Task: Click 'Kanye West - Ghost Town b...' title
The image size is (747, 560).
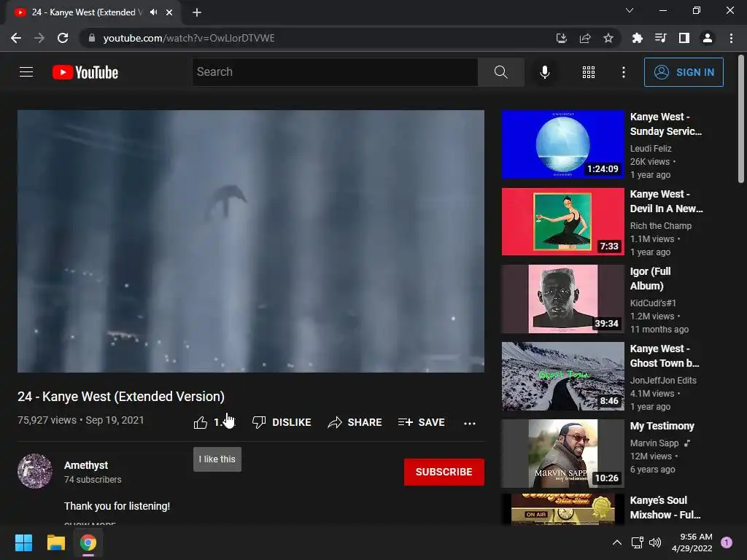Action: click(x=665, y=356)
